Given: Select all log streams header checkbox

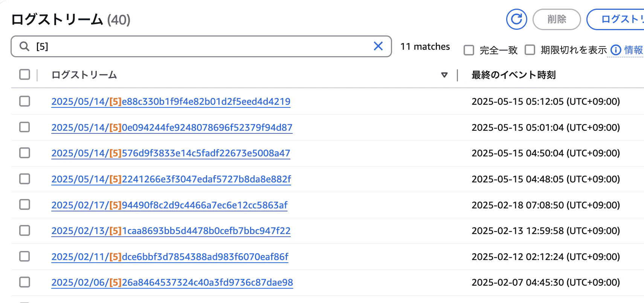Looking at the screenshot, I should point(25,75).
